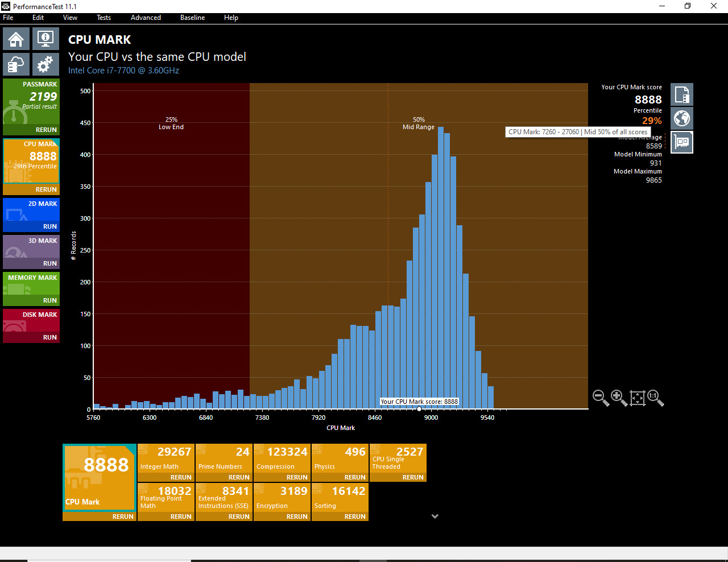Screen dimensions: 728x562
Task: Click the Physics 496 score tile
Action: click(x=340, y=458)
